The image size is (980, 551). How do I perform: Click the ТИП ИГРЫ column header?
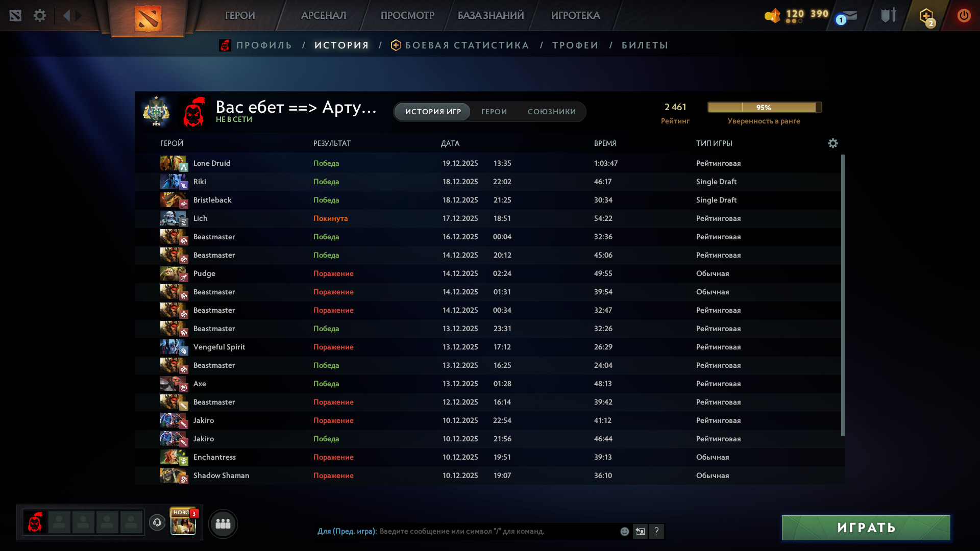pyautogui.click(x=714, y=143)
